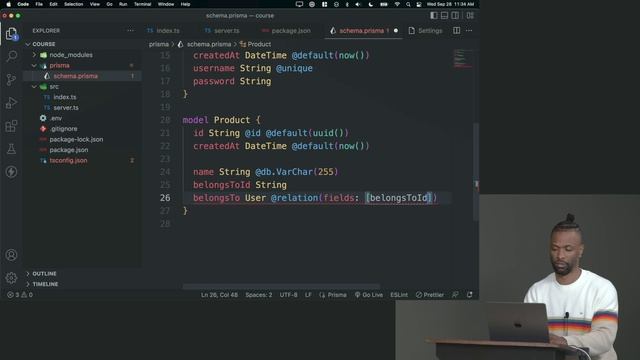Click LF end of line sequence
Image resolution: width=640 pixels, height=360 pixels.
tap(308, 295)
